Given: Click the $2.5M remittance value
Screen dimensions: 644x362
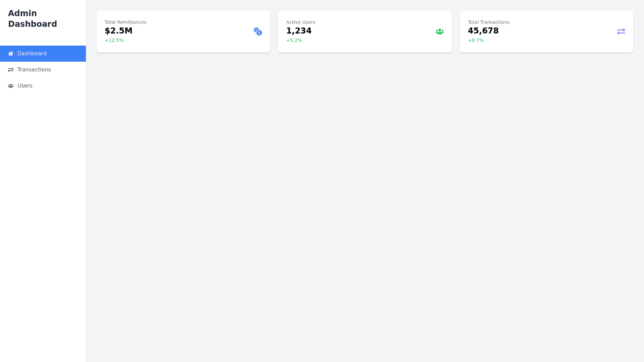Looking at the screenshot, I should coord(118,31).
